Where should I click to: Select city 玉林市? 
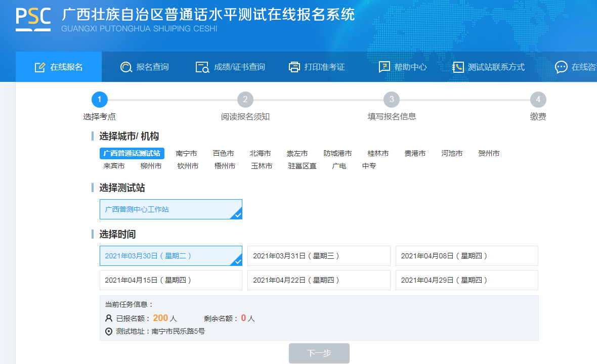pos(262,166)
